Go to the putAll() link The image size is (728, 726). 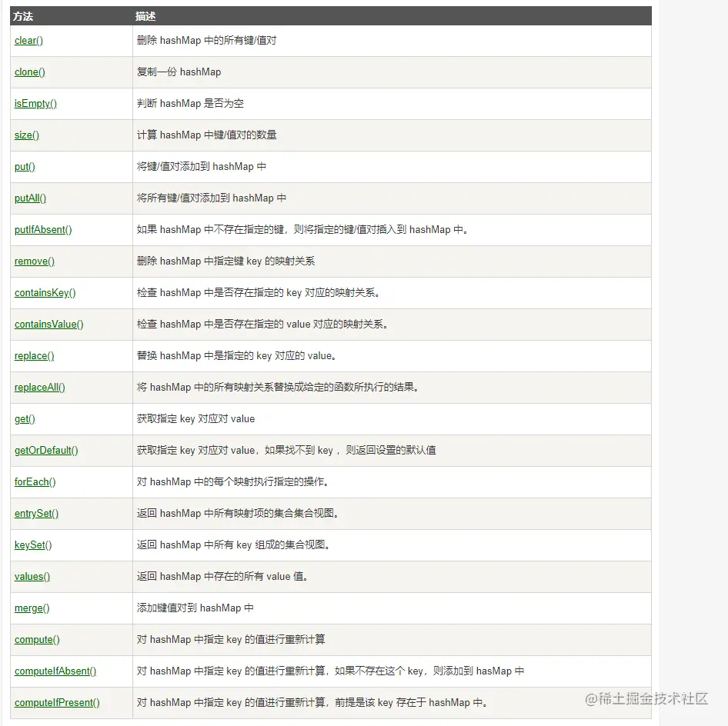pos(31,198)
